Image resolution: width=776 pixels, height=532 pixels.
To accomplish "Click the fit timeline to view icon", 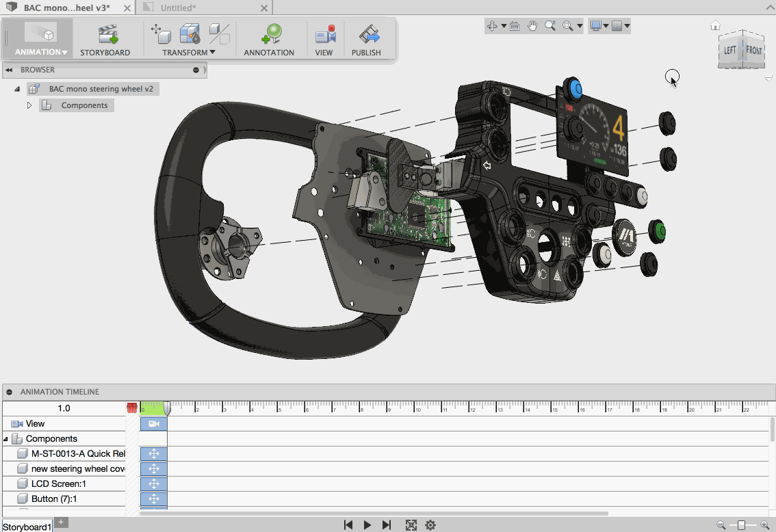I will point(411,525).
